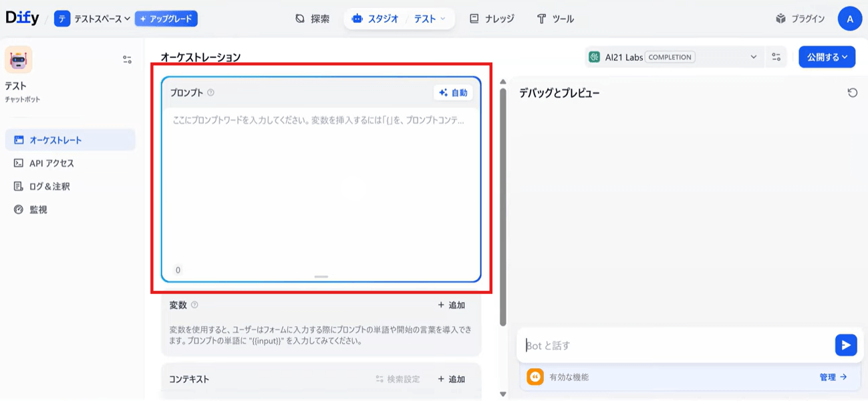Open 監視 in sidebar
The width and height of the screenshot is (868, 401).
[70, 210]
